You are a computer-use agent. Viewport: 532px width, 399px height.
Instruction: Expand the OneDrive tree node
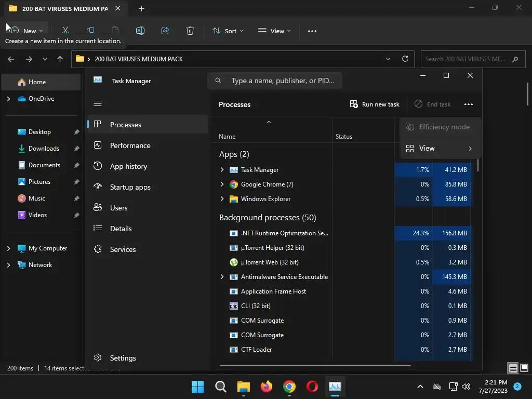tap(8, 99)
